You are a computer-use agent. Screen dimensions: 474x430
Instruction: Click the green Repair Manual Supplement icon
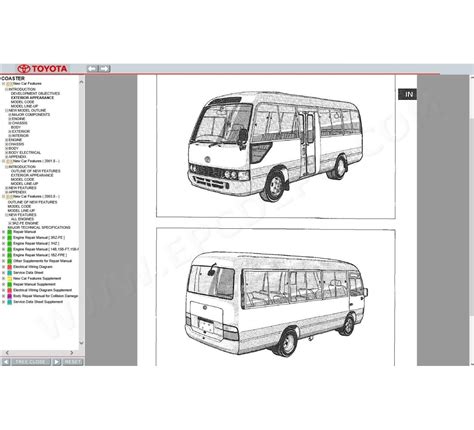(x=10, y=284)
